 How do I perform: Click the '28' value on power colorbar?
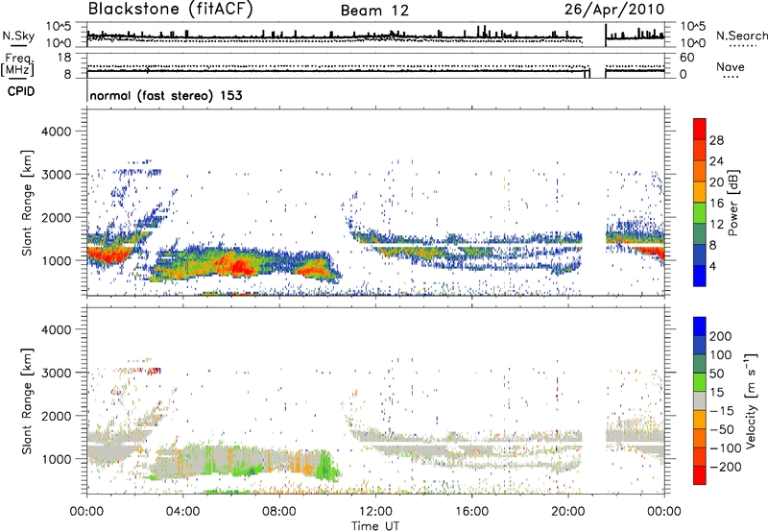[716, 140]
